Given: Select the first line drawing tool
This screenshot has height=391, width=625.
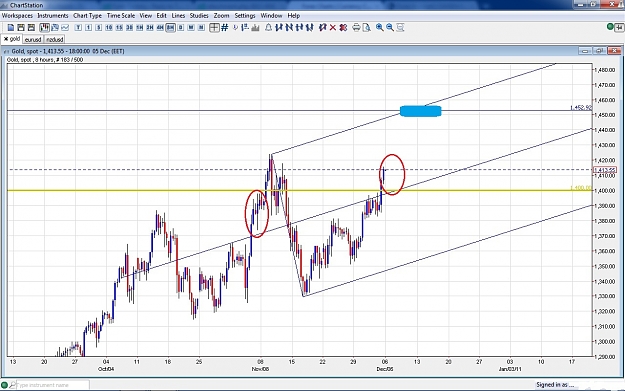Looking at the screenshot, I should click(279, 28).
